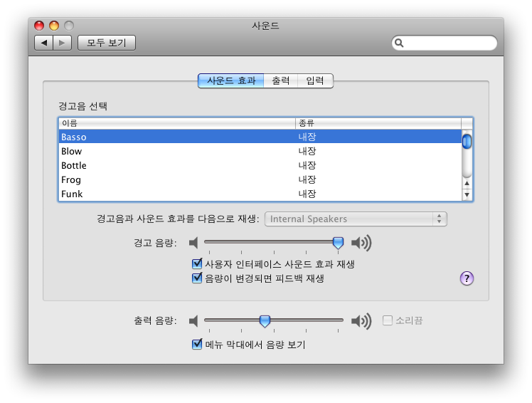Viewport: 532px width, 403px height.
Task: Disable 메뉴 막대에서 음량 보기 checkbox
Action: [x=198, y=345]
